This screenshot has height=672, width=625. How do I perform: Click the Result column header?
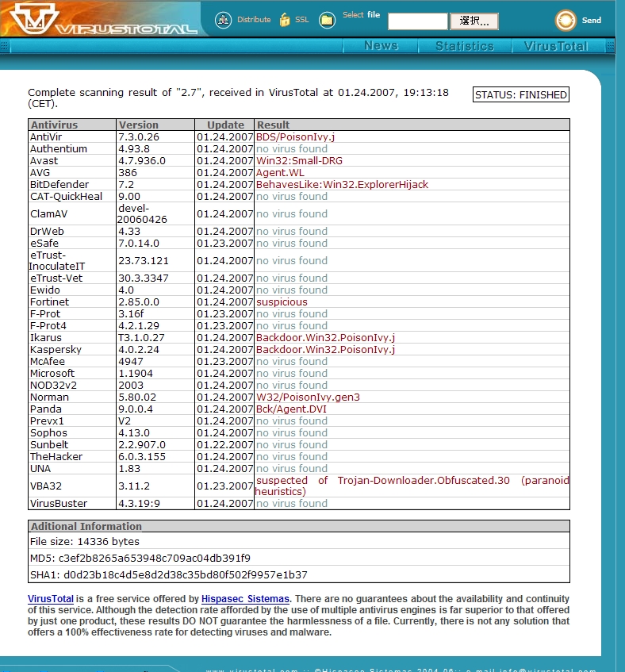(x=412, y=125)
